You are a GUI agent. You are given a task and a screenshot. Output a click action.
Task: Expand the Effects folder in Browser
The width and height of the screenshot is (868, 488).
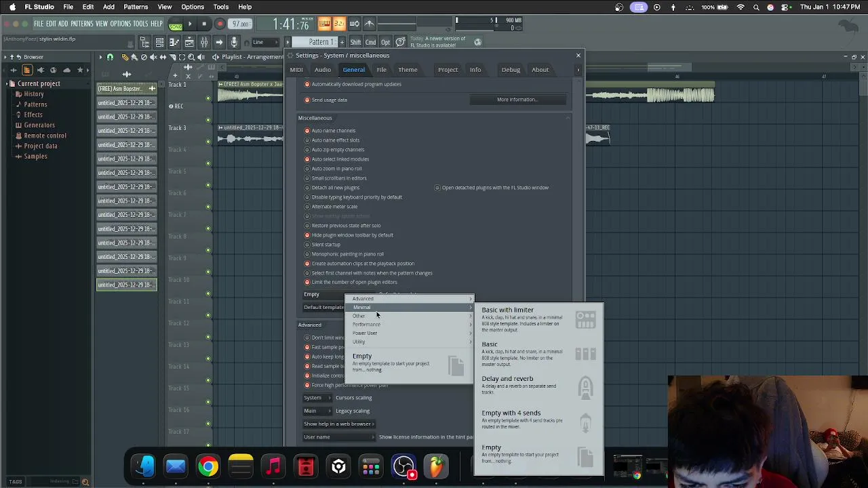pos(33,115)
